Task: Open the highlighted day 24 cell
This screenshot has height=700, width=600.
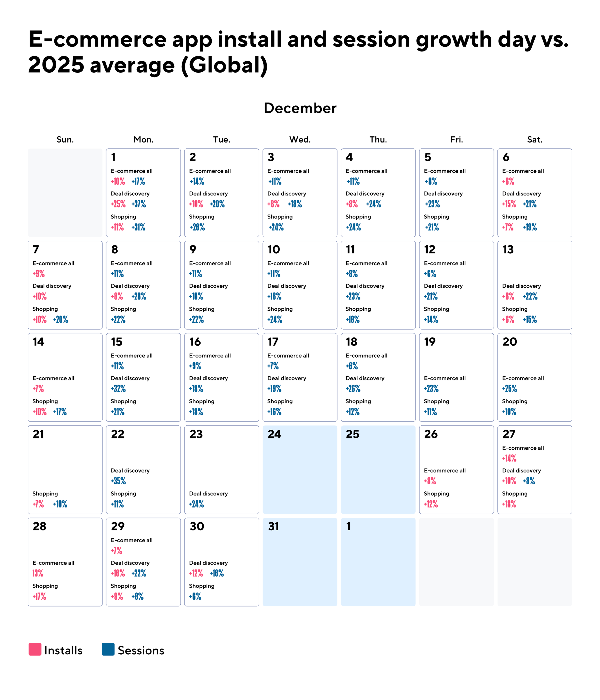Action: point(300,470)
